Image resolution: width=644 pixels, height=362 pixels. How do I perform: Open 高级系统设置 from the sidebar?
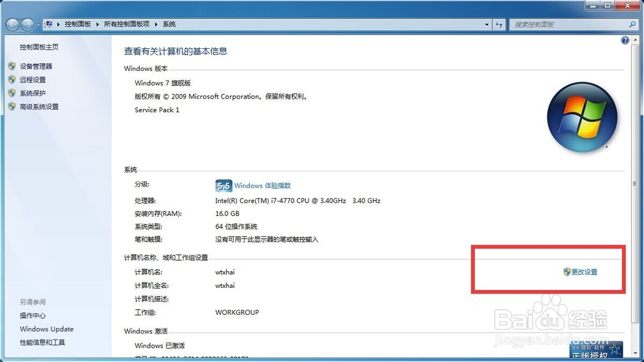click(39, 107)
